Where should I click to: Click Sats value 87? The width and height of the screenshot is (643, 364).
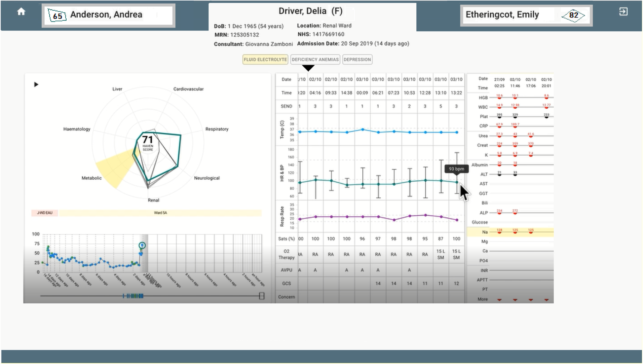[x=440, y=239]
